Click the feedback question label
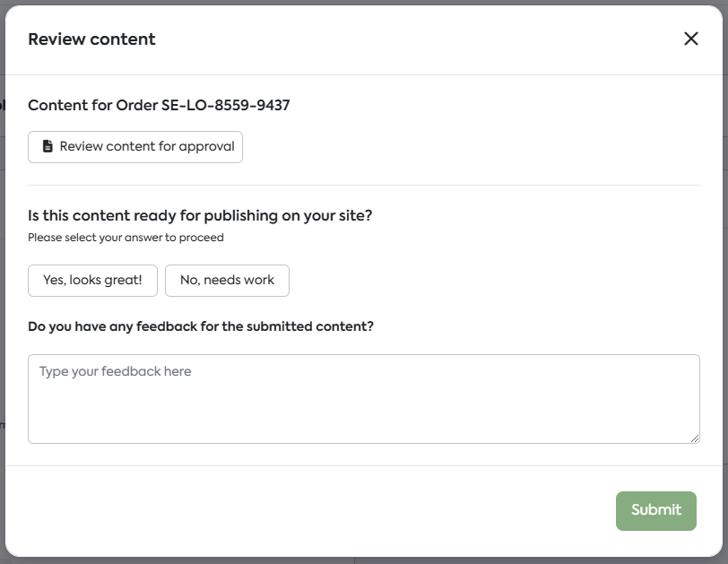This screenshot has width=728, height=564. (201, 326)
